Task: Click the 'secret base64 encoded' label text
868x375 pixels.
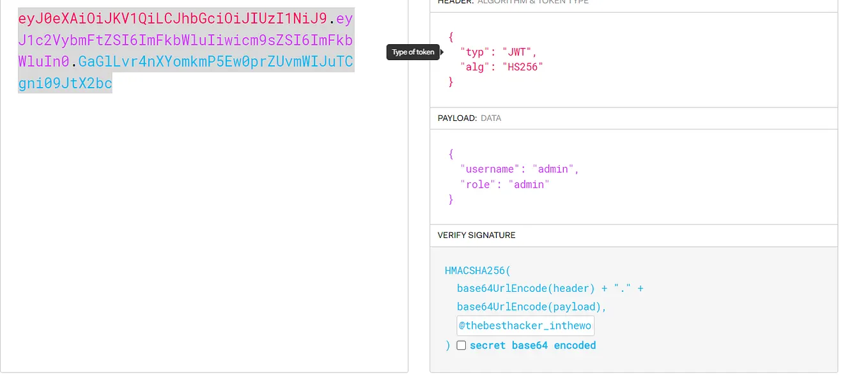Action: (532, 345)
